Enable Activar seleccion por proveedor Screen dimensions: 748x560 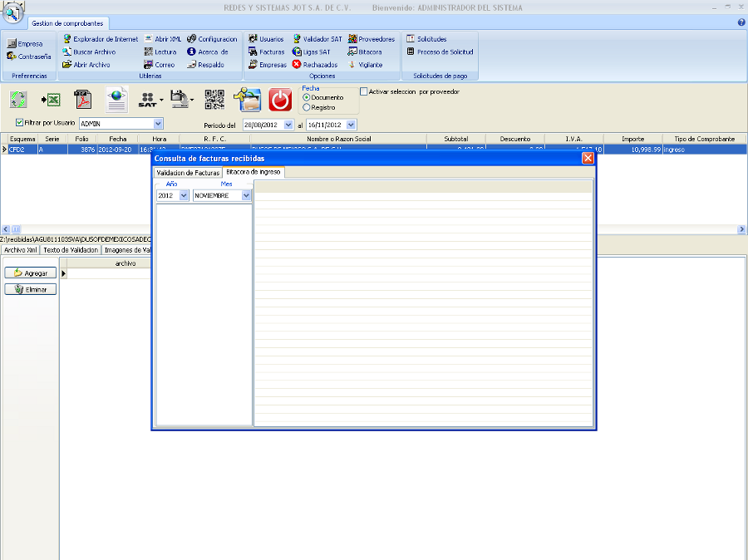[x=364, y=91]
